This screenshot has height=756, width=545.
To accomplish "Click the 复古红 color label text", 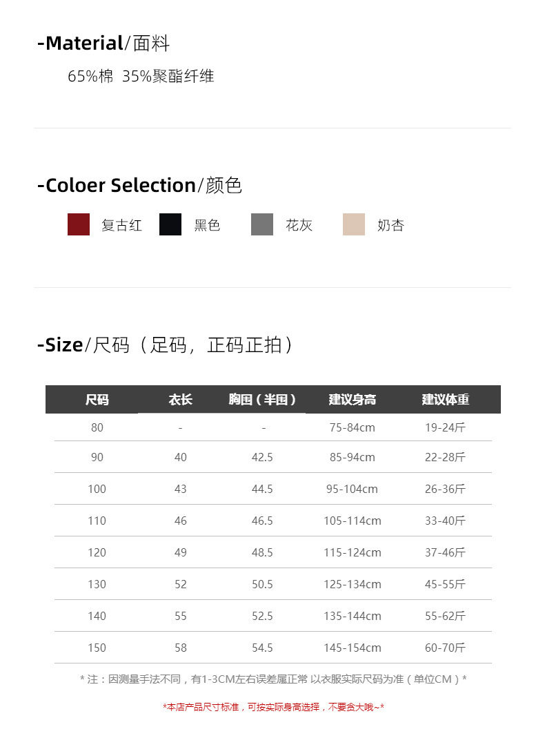I will [x=121, y=225].
